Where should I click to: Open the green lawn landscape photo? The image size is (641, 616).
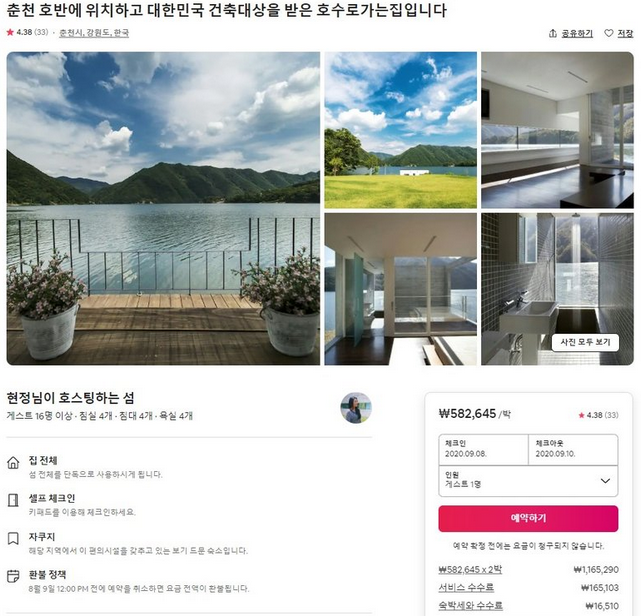tap(401, 130)
